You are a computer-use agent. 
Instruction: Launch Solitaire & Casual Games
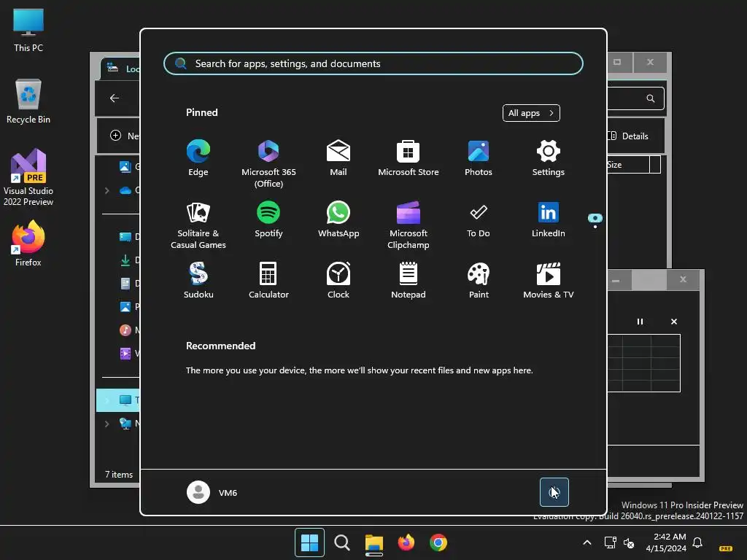[198, 225]
